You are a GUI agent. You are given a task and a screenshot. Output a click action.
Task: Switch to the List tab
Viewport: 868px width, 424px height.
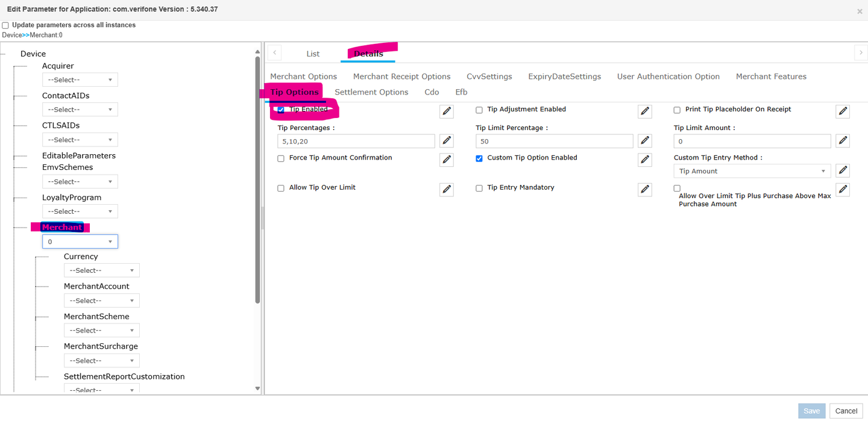point(313,54)
